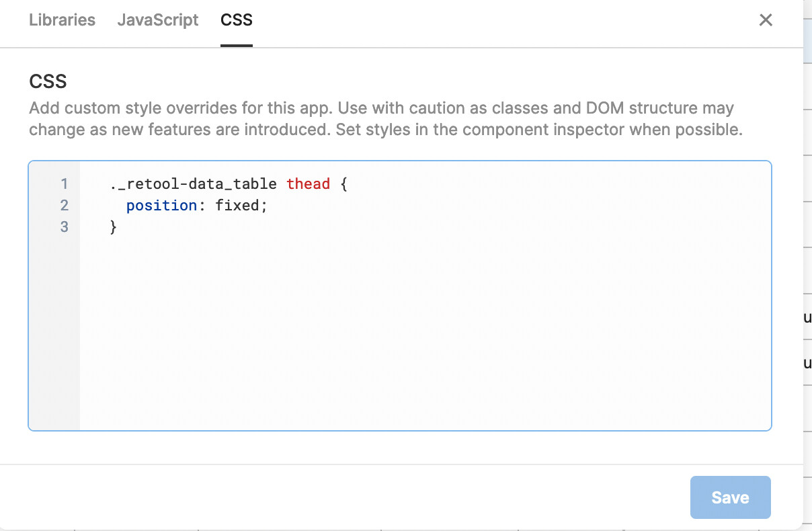Select the thead keyword in the CSS rule

[309, 183]
